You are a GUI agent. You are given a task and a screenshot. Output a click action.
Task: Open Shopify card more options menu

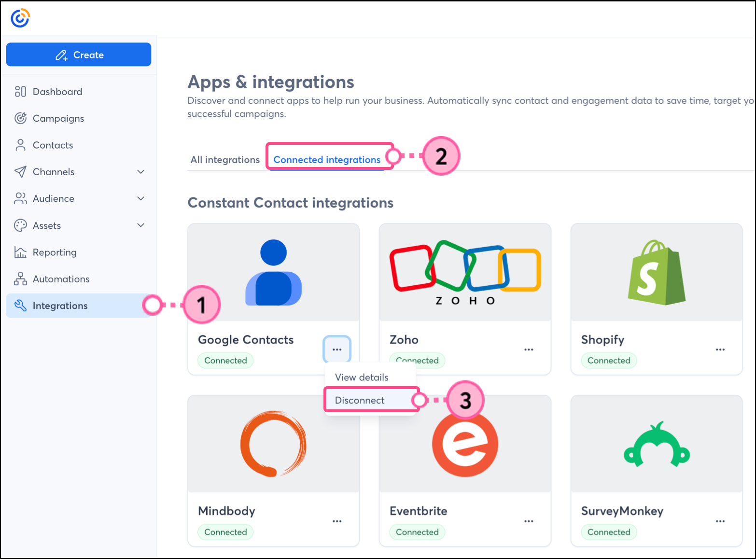pyautogui.click(x=720, y=349)
